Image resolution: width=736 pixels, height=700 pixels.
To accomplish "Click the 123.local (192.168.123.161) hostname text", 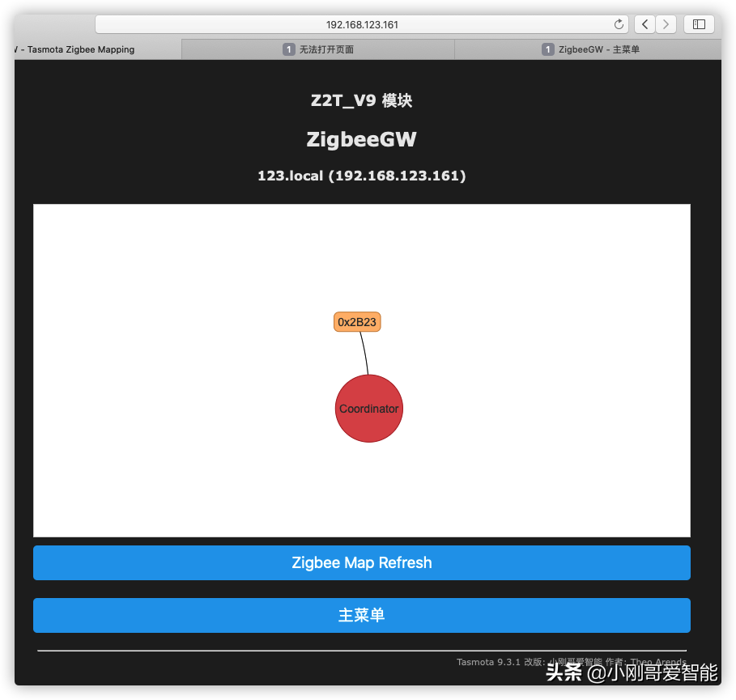I will click(x=361, y=176).
